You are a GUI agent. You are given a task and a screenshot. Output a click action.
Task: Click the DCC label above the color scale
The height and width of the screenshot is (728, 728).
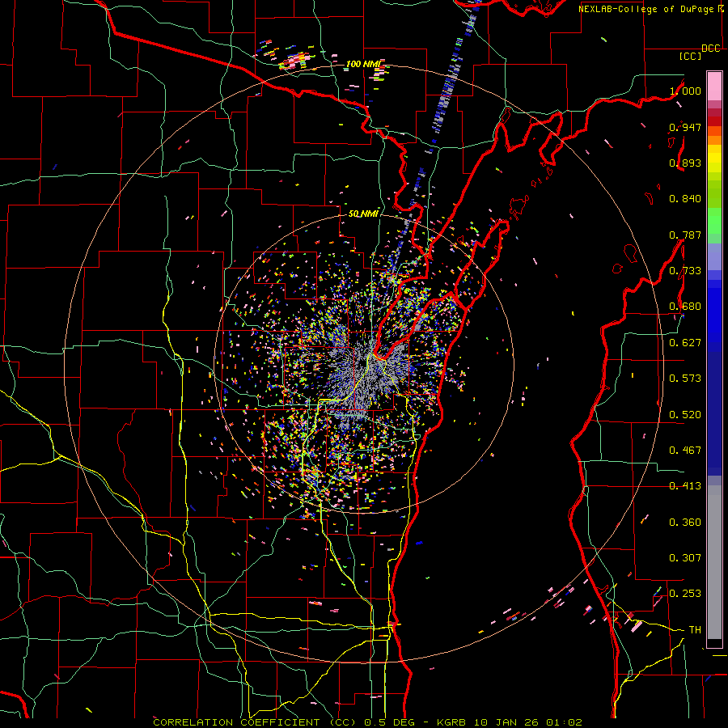tap(711, 49)
